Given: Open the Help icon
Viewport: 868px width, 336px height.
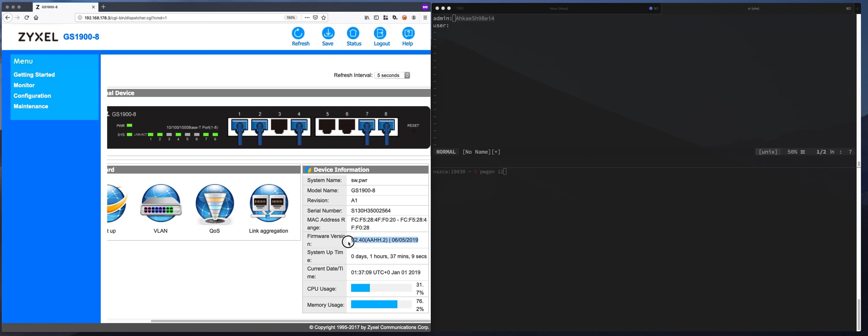Looking at the screenshot, I should [x=408, y=33].
